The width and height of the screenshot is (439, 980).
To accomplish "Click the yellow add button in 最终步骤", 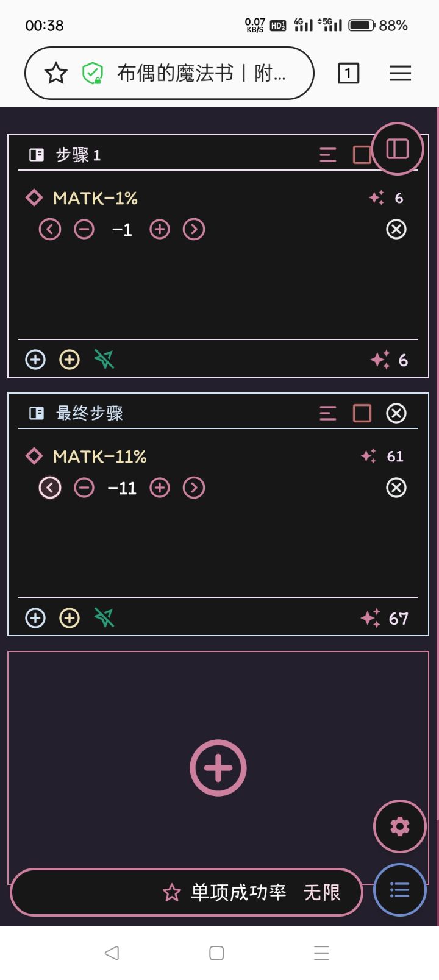I will tap(70, 618).
